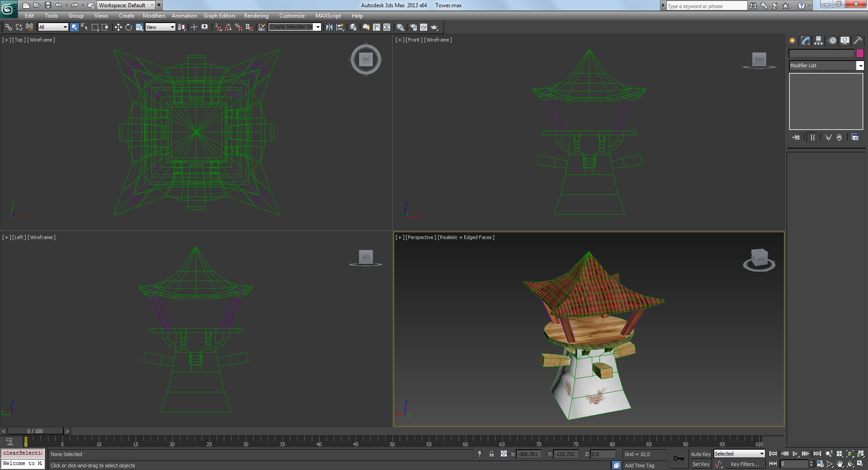Select the Pan View hand tool

pos(840,464)
